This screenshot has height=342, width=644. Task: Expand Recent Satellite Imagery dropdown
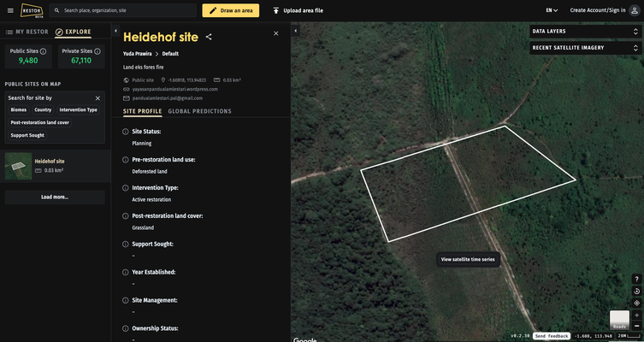[584, 48]
